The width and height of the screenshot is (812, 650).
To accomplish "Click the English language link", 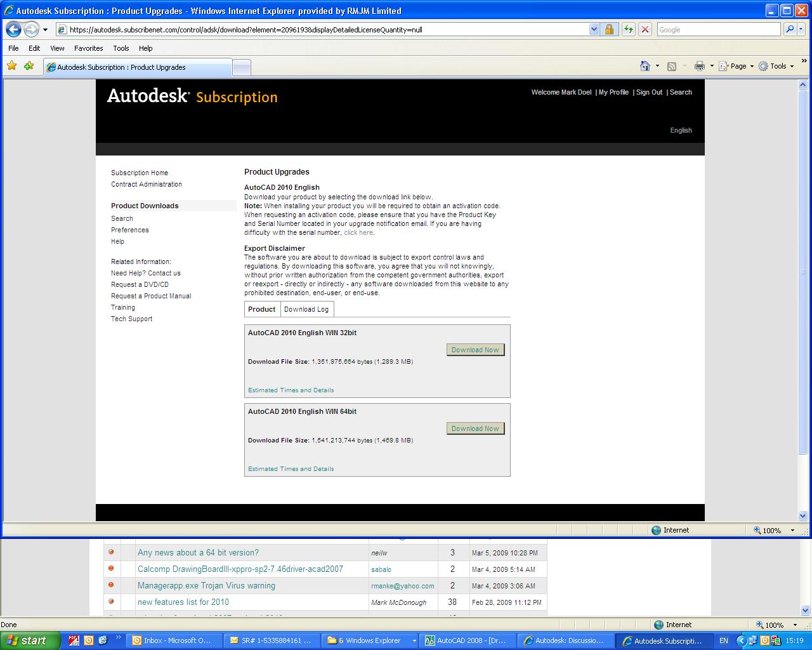I will [681, 131].
